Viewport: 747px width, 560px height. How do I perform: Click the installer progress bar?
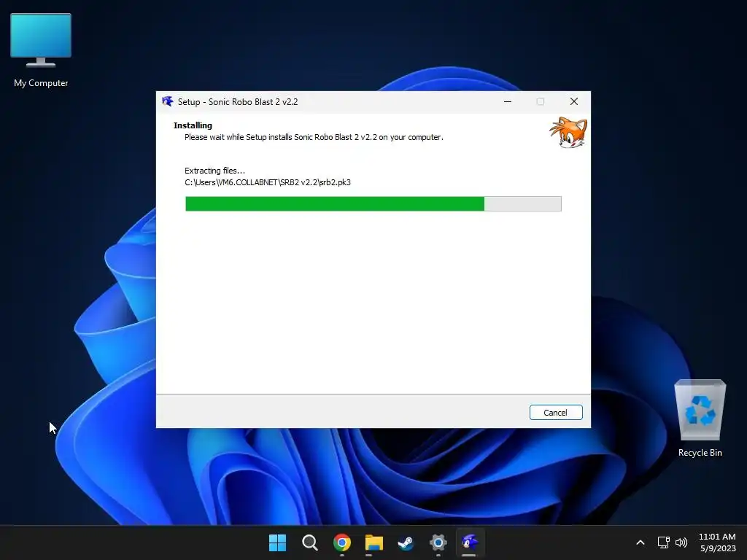point(373,204)
